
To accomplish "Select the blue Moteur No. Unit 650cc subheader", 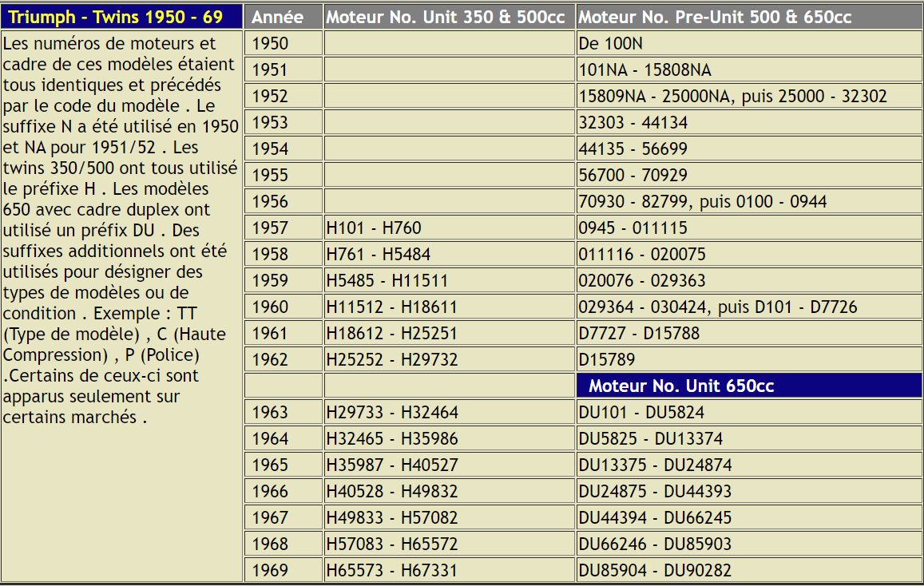I will [x=681, y=386].
